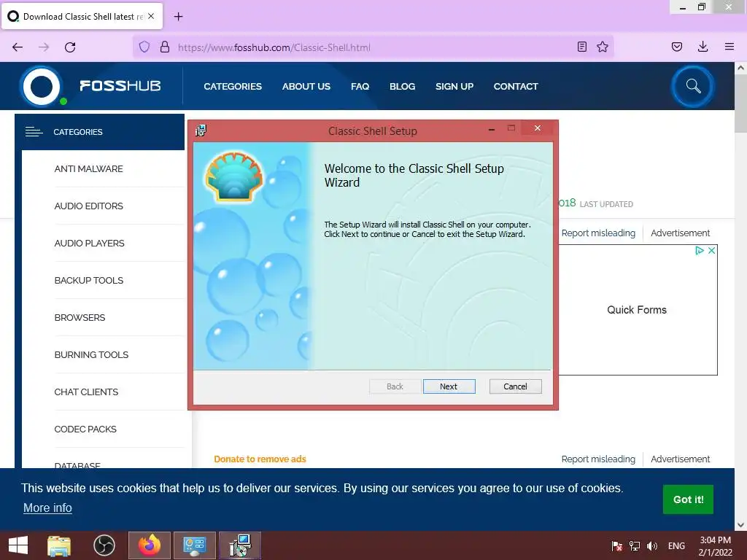Click the Donate to remove ads link
The height and width of the screenshot is (560, 747).
pyautogui.click(x=260, y=459)
